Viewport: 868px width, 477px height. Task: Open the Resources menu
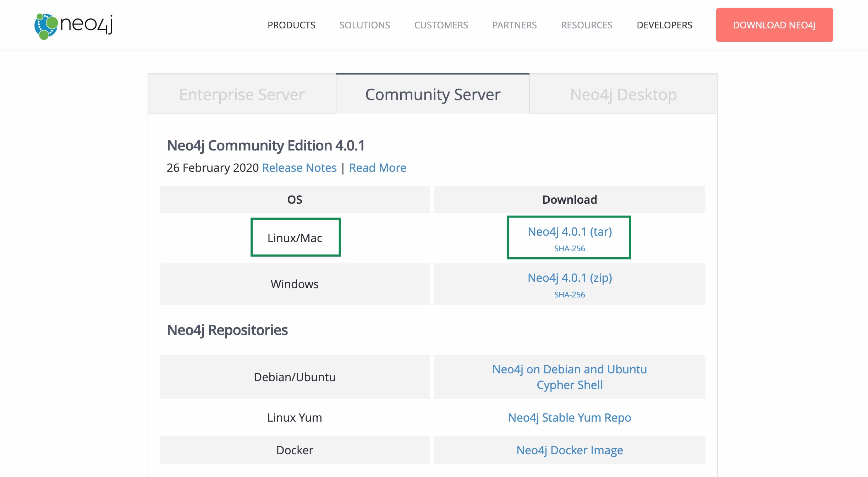pyautogui.click(x=587, y=25)
